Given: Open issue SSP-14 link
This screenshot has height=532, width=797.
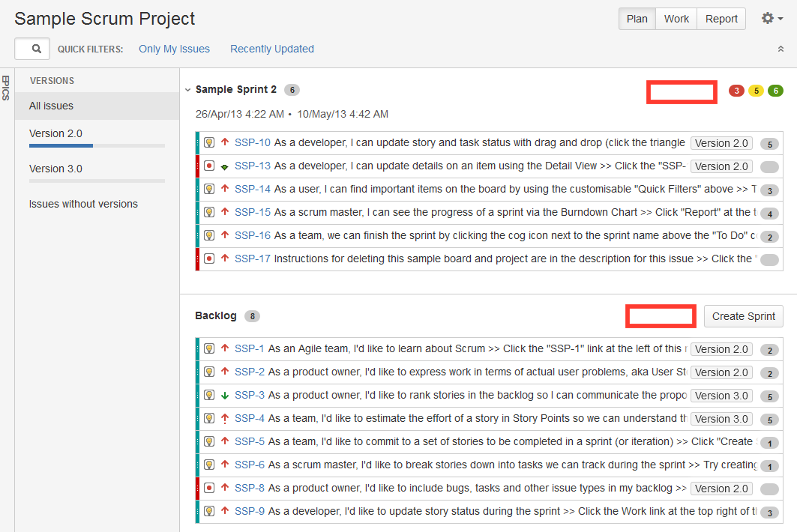Looking at the screenshot, I should tap(253, 189).
